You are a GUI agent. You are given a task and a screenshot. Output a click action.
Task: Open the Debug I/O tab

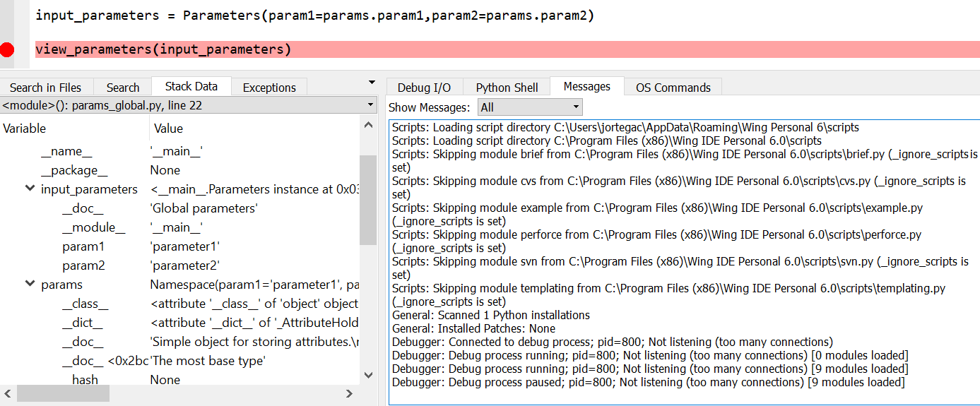coord(424,88)
